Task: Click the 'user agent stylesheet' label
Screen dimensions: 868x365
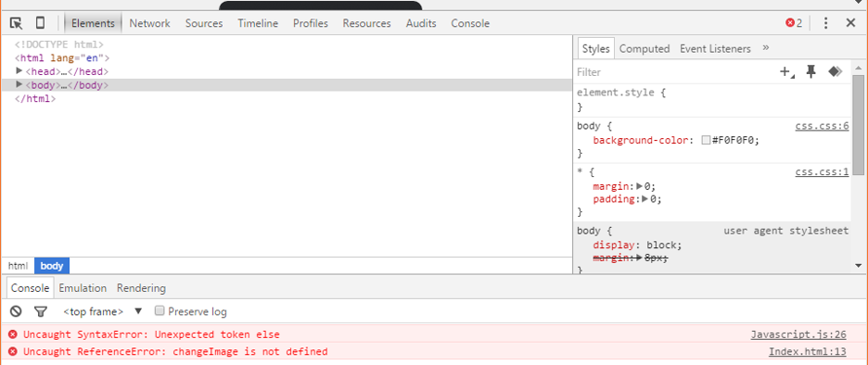Action: (x=786, y=231)
